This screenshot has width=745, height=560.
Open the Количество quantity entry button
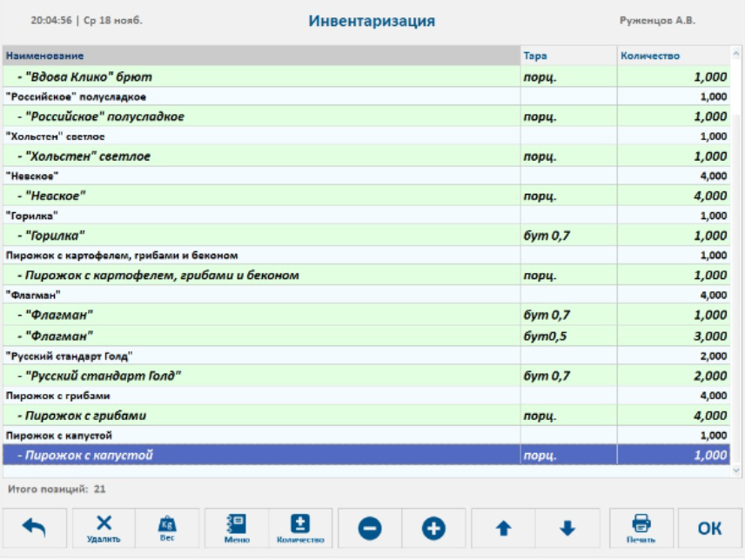click(x=300, y=528)
